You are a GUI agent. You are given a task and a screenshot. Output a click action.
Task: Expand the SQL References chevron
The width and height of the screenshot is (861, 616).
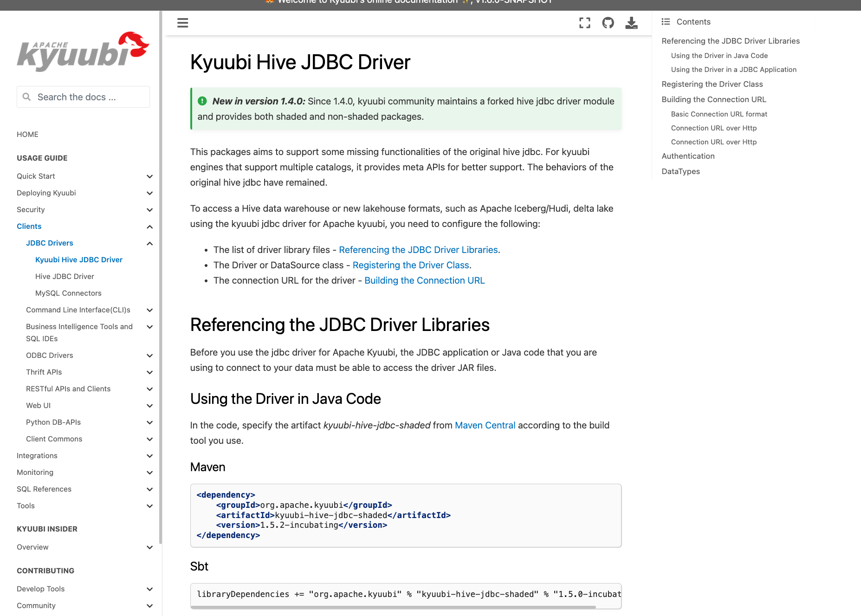[149, 489]
